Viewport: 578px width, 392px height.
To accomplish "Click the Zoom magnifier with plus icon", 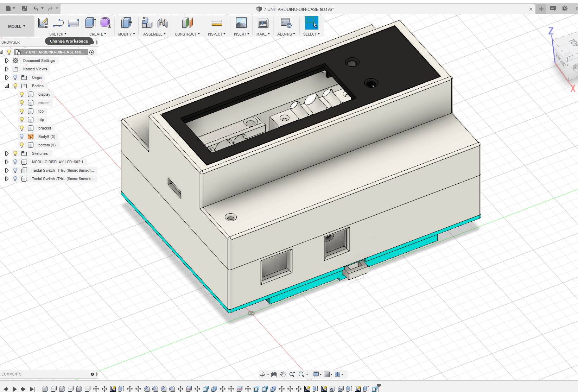I will (292, 374).
